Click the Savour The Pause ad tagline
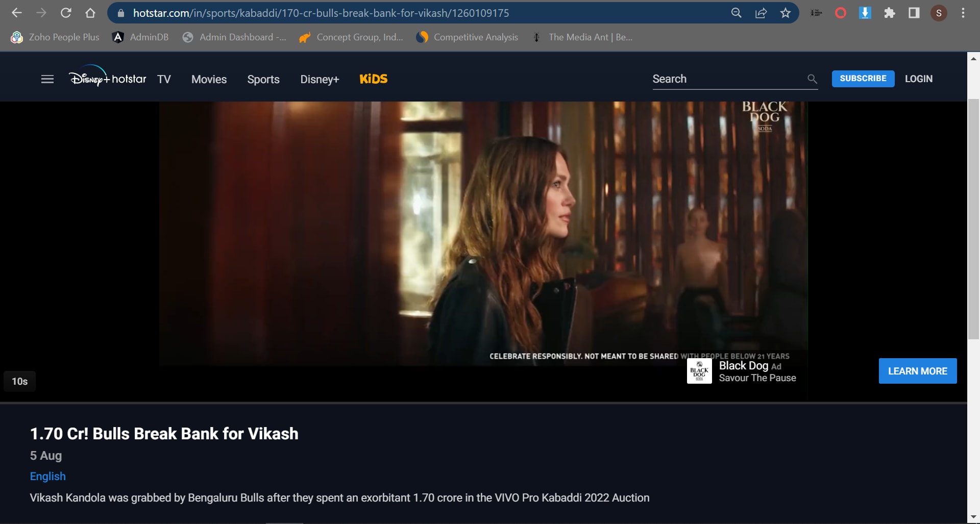Viewport: 980px width, 524px height. 757,378
